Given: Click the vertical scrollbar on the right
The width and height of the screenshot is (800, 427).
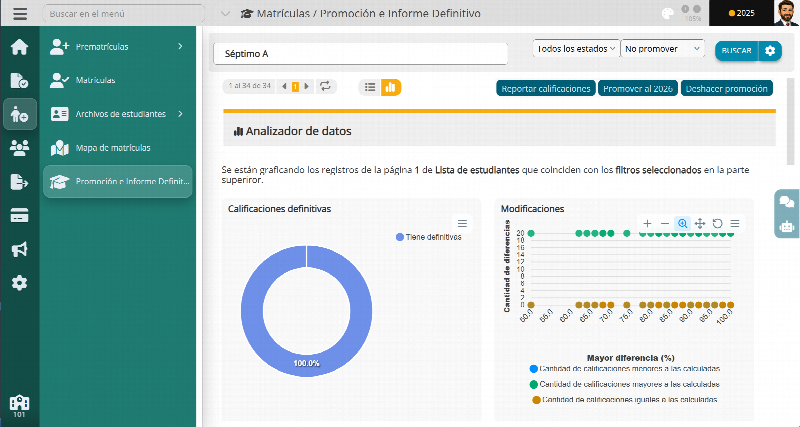Looking at the screenshot, I should [791, 121].
